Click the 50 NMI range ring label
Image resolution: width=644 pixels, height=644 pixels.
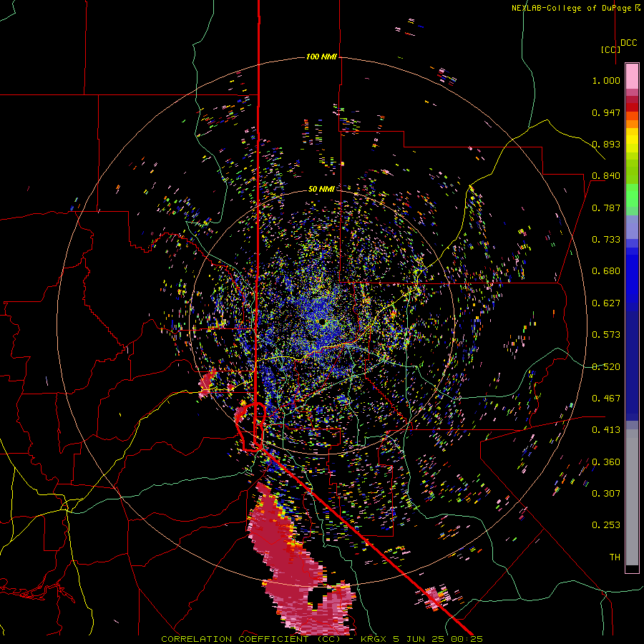[321, 189]
